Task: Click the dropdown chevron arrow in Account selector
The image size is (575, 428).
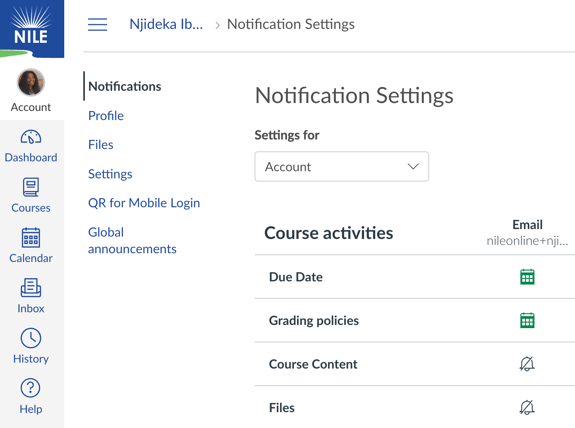Action: [413, 167]
